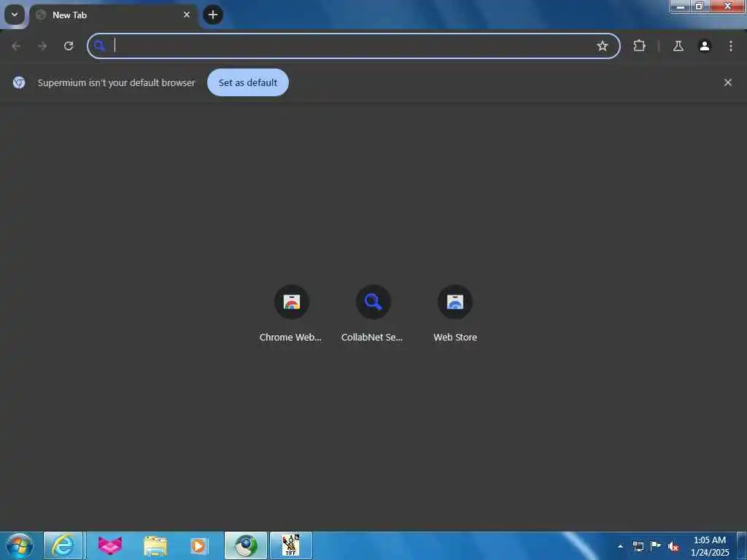Open the clock showing 1:05 AM
The image size is (747, 560).
point(709,546)
